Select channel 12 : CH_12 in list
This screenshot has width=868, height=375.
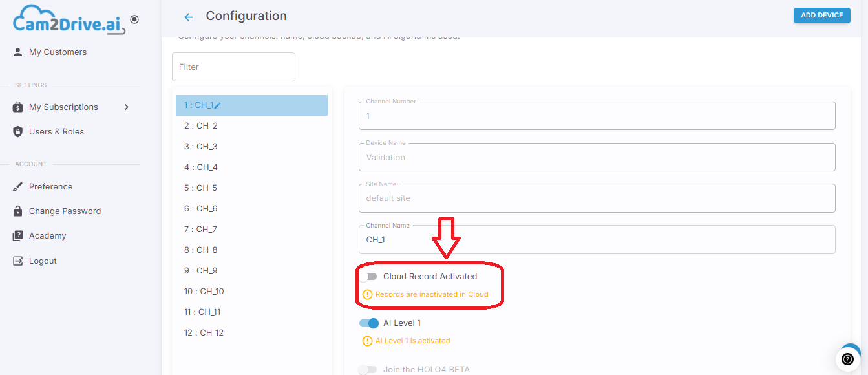(x=251, y=333)
